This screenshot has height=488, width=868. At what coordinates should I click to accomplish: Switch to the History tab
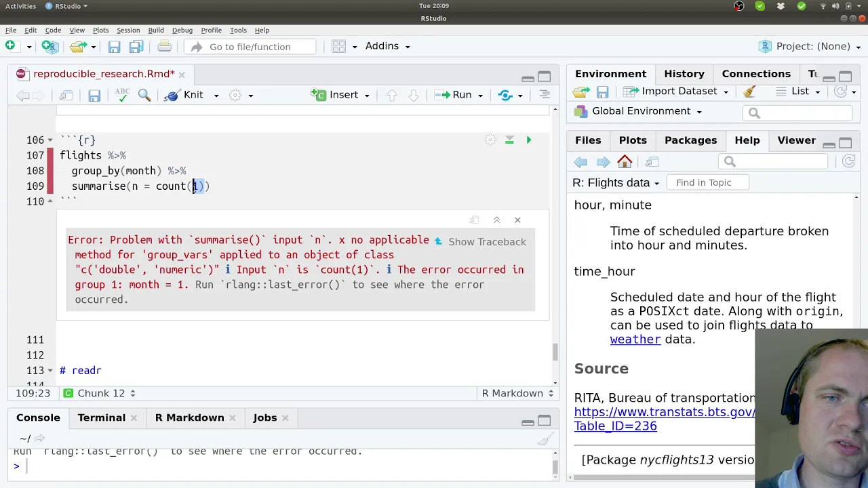684,74
